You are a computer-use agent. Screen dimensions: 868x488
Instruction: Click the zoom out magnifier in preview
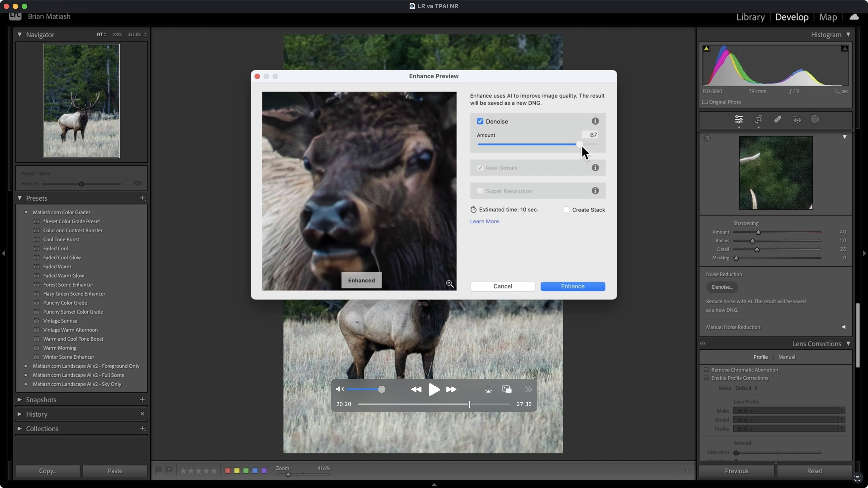point(450,284)
